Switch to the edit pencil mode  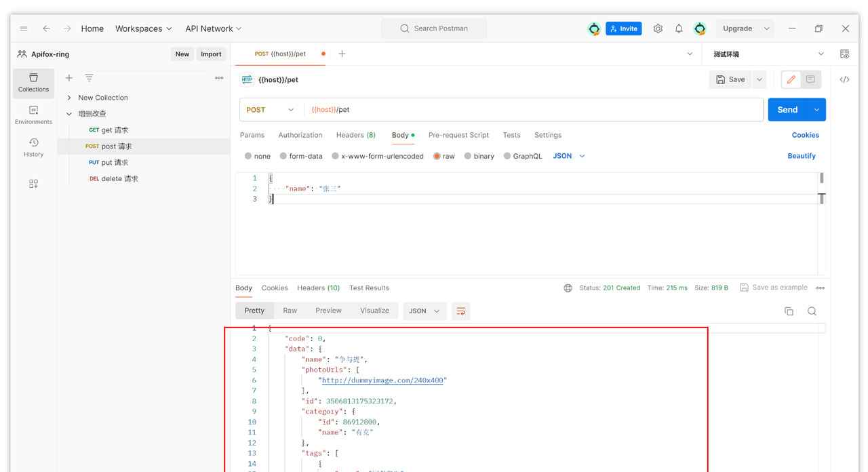coord(791,79)
